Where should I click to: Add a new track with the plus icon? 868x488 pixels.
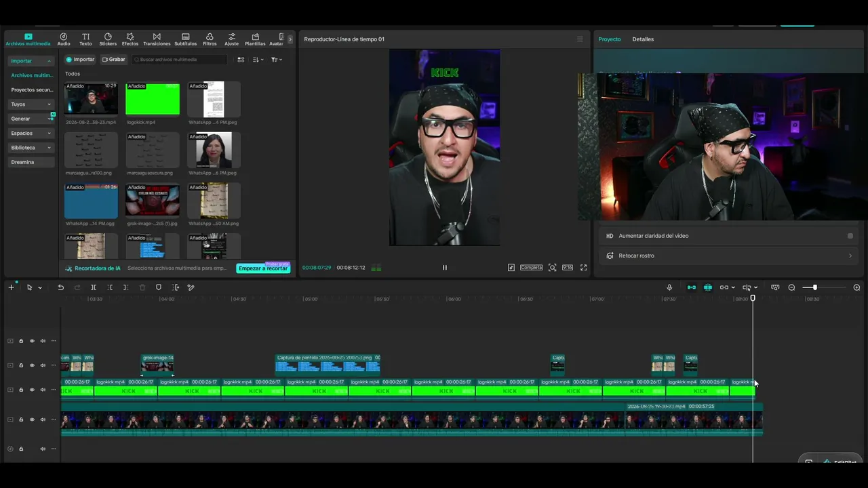pyautogui.click(x=11, y=287)
